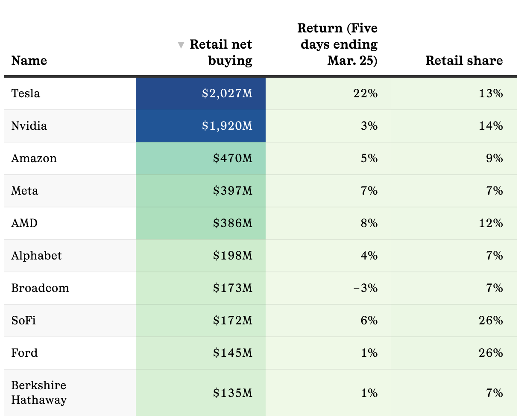Click SoFi's 26% retail share

click(x=491, y=321)
